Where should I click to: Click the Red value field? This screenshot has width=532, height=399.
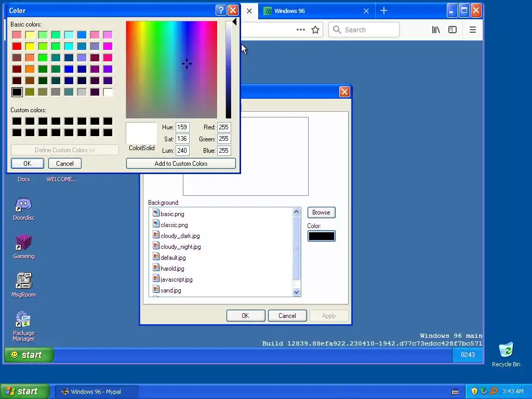tap(224, 127)
